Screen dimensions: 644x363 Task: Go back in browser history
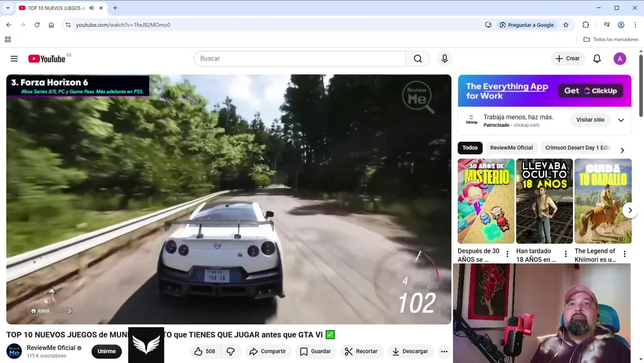coord(9,25)
